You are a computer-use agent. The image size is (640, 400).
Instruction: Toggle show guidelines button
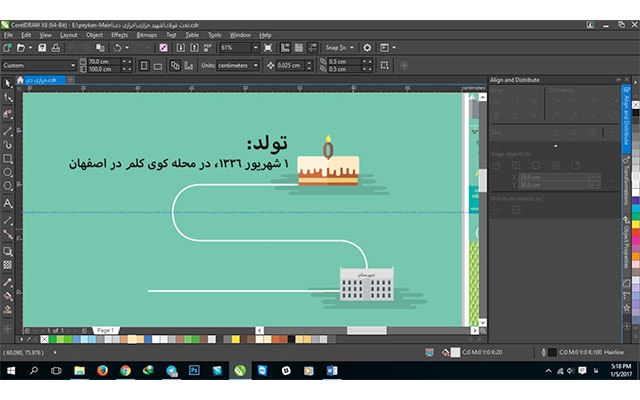coord(313,48)
